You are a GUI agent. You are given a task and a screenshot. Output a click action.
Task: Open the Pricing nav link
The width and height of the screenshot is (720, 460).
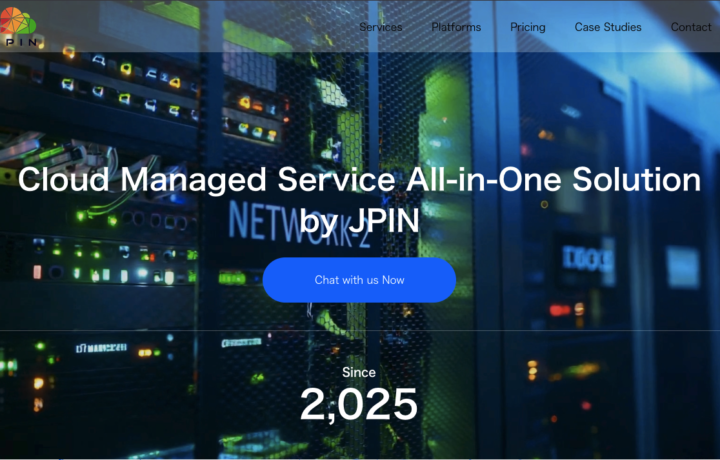pyautogui.click(x=527, y=27)
